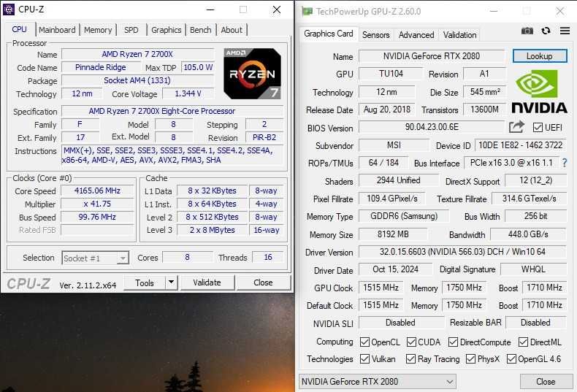Toggle the Vulkan checkbox
Screen dimensions: 577x392
[x=364, y=358]
